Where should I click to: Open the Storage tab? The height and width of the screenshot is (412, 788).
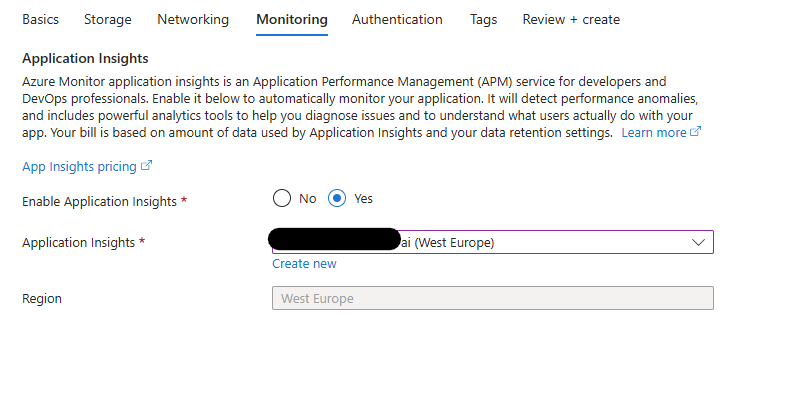point(108,19)
